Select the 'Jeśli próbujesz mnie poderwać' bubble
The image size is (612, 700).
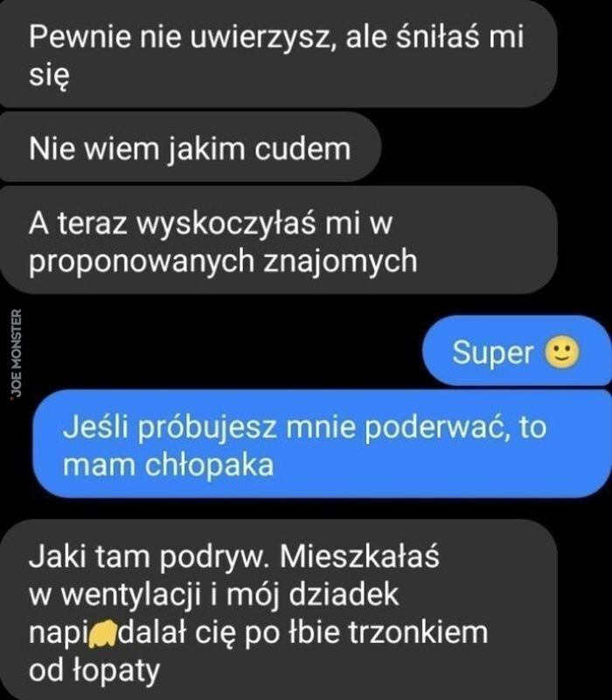(322, 444)
